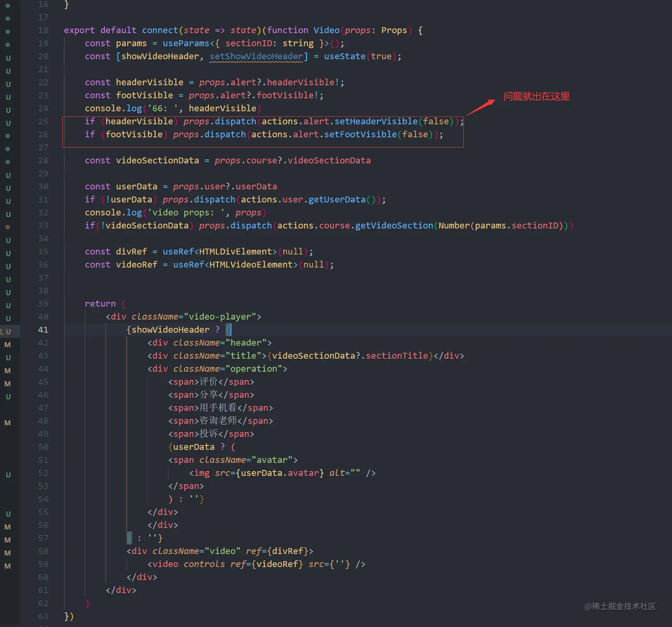The image size is (672, 627).
Task: Click getVideoSection on line 33
Action: pos(394,225)
